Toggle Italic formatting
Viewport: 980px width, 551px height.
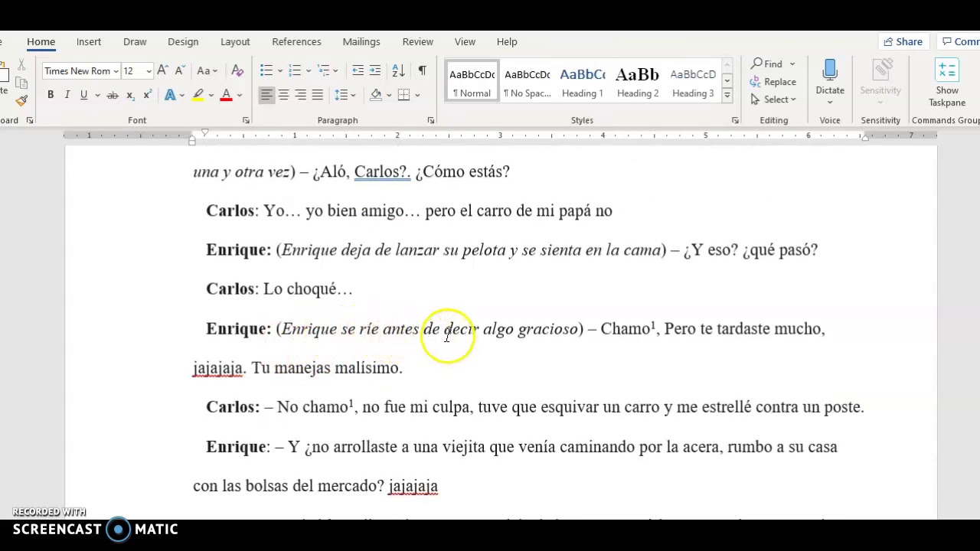(67, 95)
